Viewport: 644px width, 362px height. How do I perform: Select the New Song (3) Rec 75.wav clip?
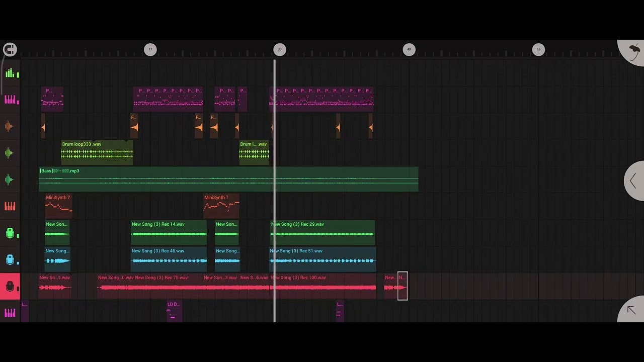point(169,287)
